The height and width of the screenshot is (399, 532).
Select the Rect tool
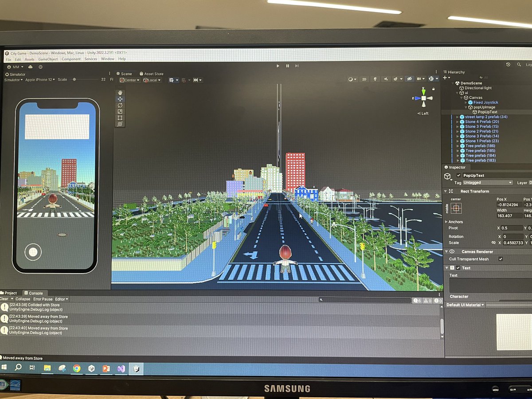[x=120, y=117]
